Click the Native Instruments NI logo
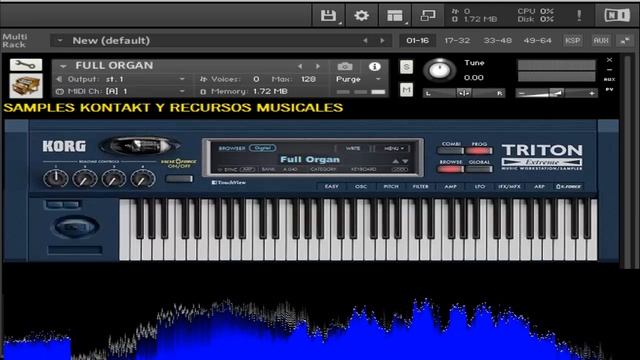The width and height of the screenshot is (640, 360). click(x=617, y=16)
